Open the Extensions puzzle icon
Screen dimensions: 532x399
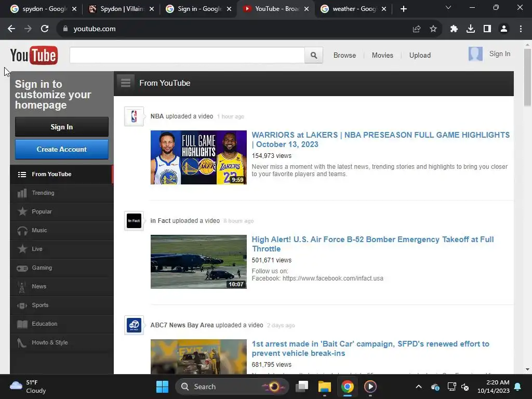point(454,29)
